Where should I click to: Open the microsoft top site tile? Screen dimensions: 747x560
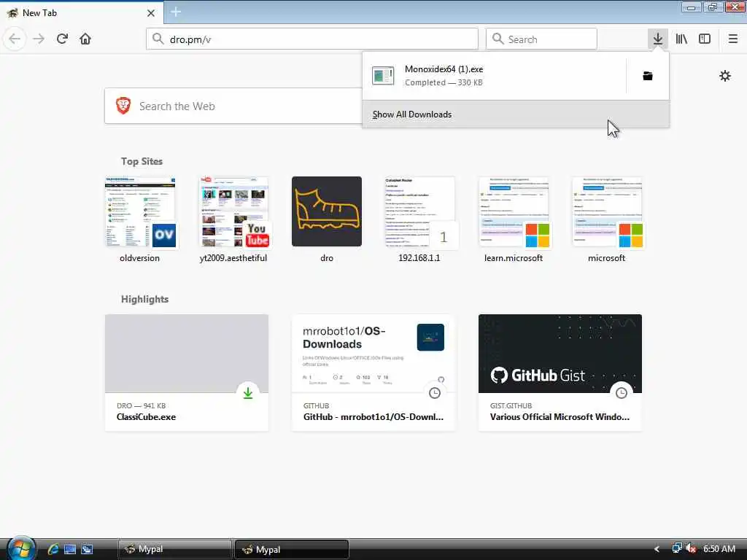pos(606,220)
